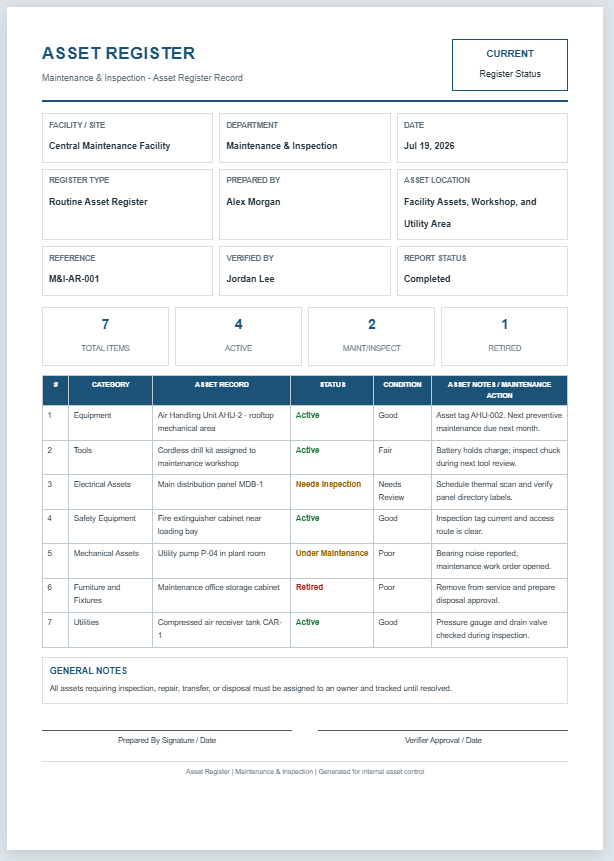Viewport: 614px width, 861px height.
Task: Select 'Cordless drill kit' asset record
Action: tap(221, 457)
